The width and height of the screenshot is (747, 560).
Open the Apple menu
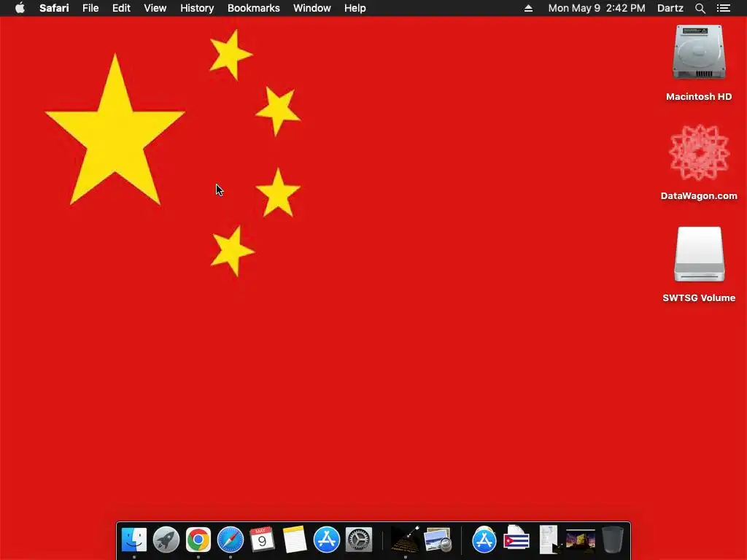coord(20,8)
